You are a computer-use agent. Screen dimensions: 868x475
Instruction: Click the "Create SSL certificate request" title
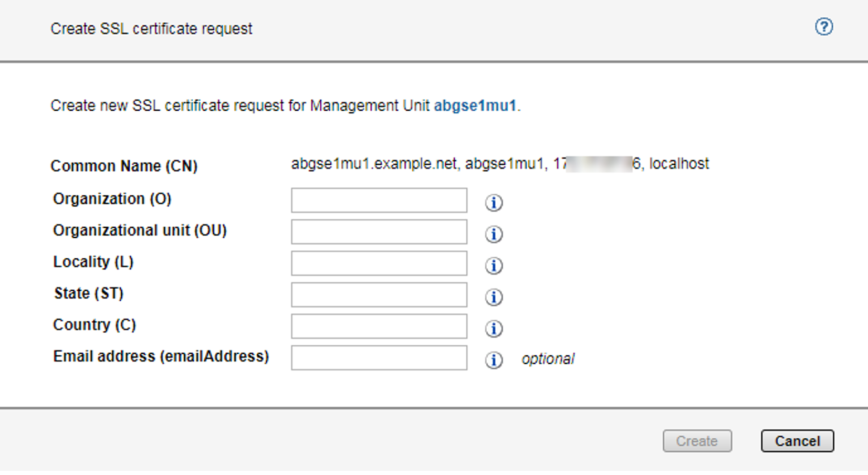[x=151, y=29]
